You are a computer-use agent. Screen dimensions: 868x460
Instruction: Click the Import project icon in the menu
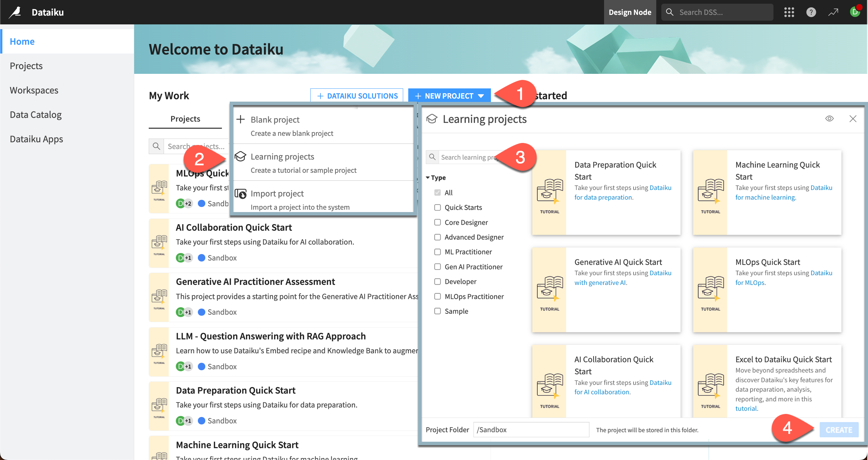click(x=241, y=193)
